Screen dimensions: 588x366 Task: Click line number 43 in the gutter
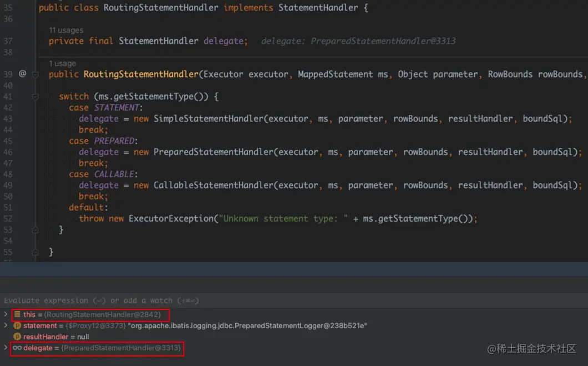point(8,119)
